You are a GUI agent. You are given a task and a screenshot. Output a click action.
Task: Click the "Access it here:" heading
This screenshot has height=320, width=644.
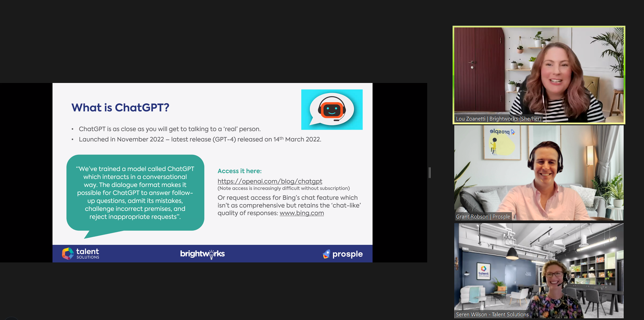(240, 171)
